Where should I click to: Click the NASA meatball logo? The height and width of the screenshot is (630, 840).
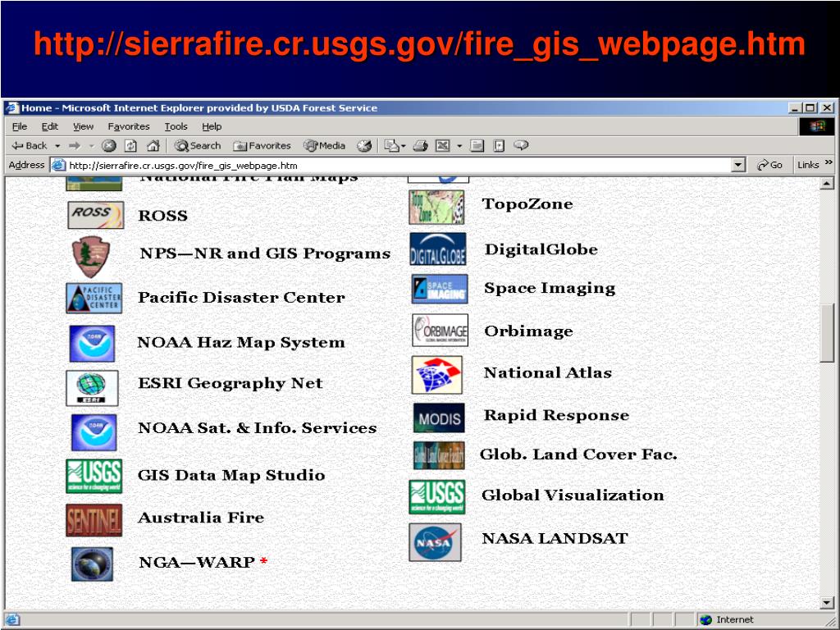(x=435, y=543)
